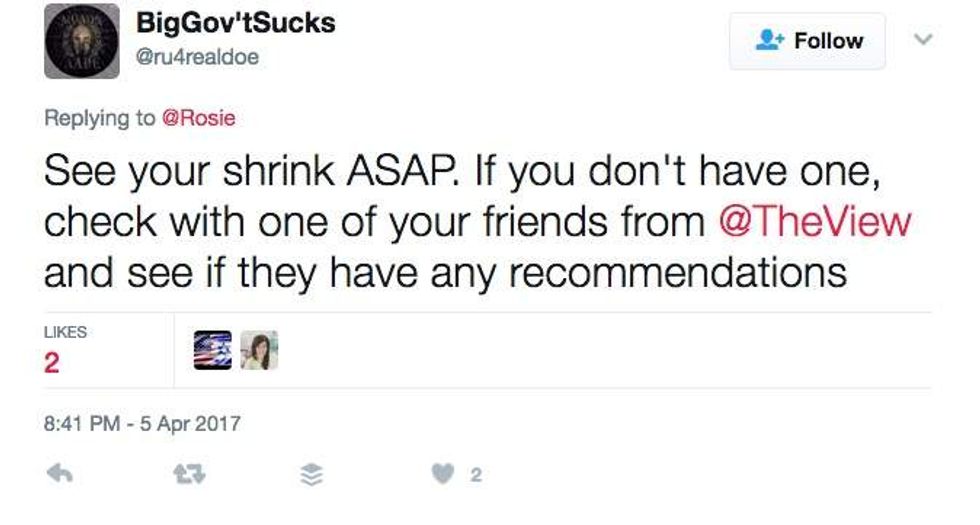This screenshot has height=525, width=980.
Task: Like the tweet with the heart icon
Action: (x=442, y=474)
